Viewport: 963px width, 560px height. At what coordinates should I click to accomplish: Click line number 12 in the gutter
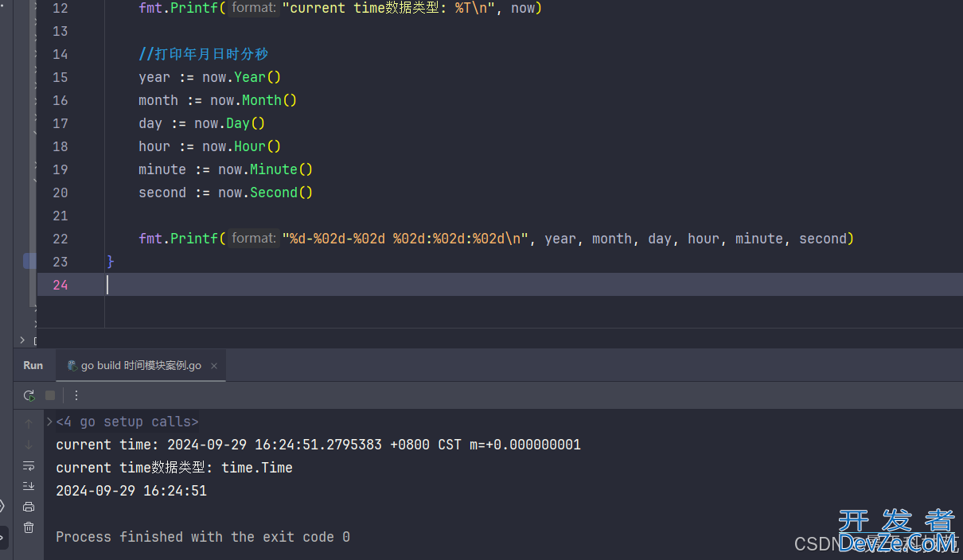coord(60,8)
